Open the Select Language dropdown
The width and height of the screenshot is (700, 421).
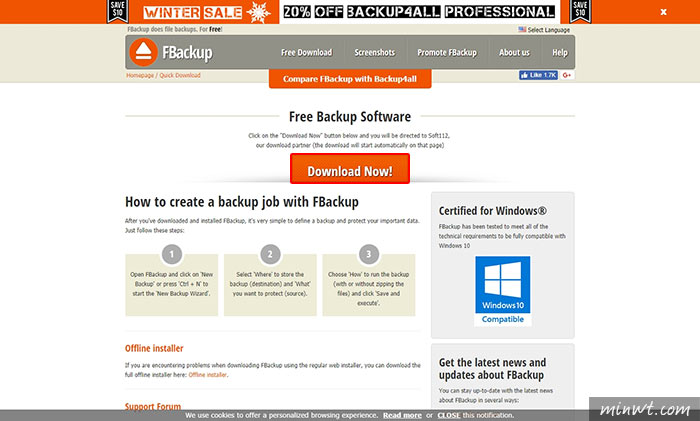pyautogui.click(x=544, y=29)
